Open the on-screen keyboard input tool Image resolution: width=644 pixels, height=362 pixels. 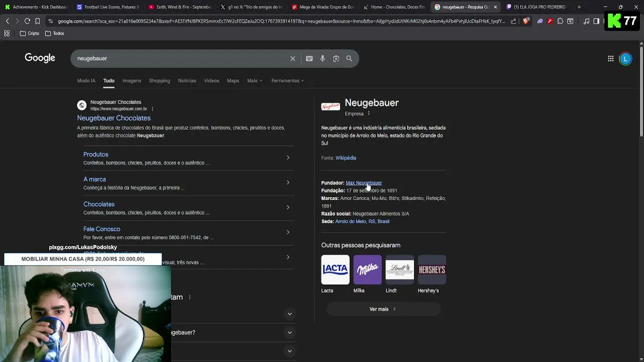309,58
